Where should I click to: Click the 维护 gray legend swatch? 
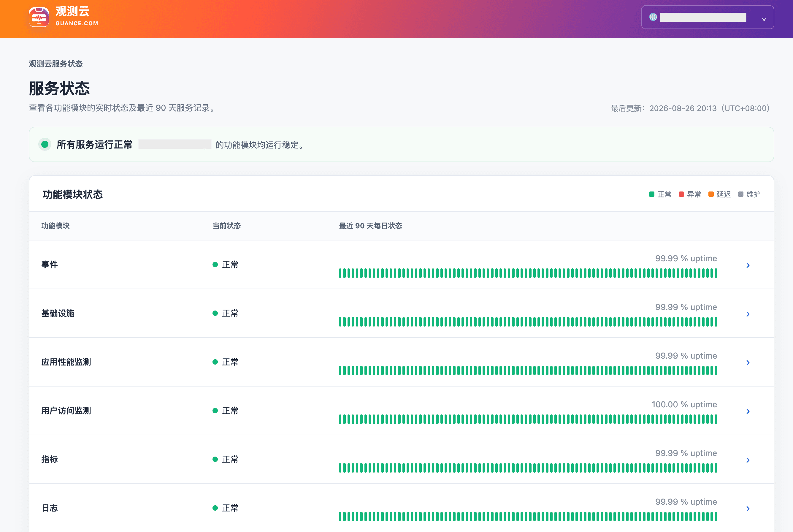tap(741, 194)
